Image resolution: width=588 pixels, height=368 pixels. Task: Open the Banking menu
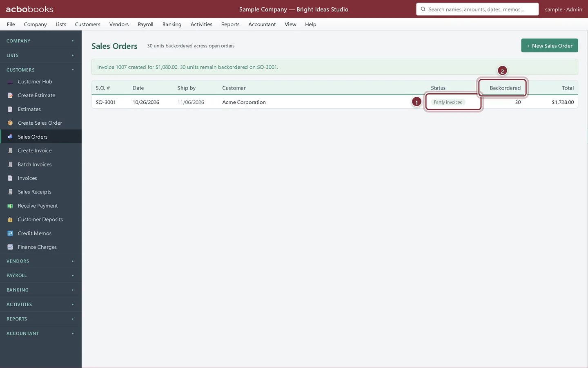[172, 24]
